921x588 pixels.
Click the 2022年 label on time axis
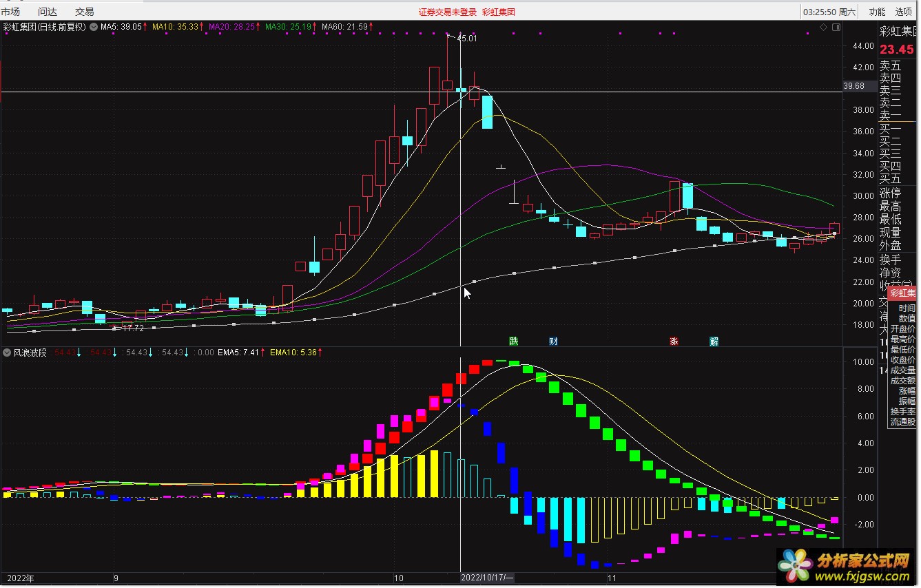coord(19,578)
